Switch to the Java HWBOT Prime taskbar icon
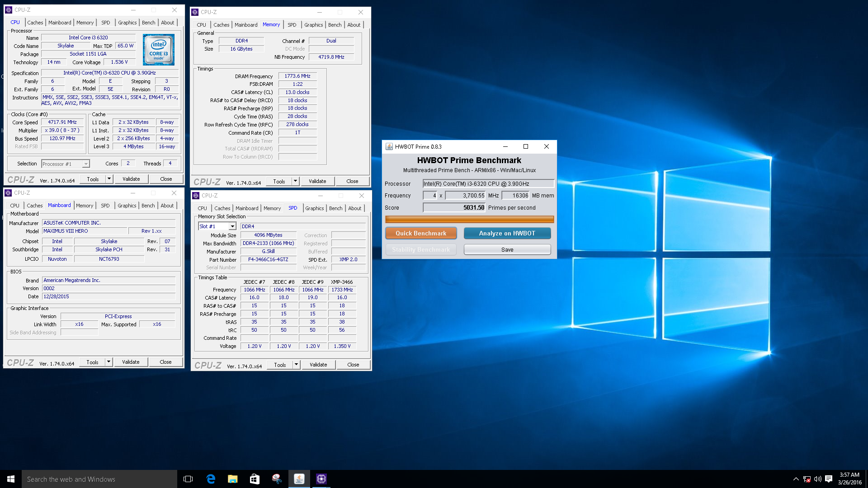Screen dimensions: 868x488 [x=299, y=479]
